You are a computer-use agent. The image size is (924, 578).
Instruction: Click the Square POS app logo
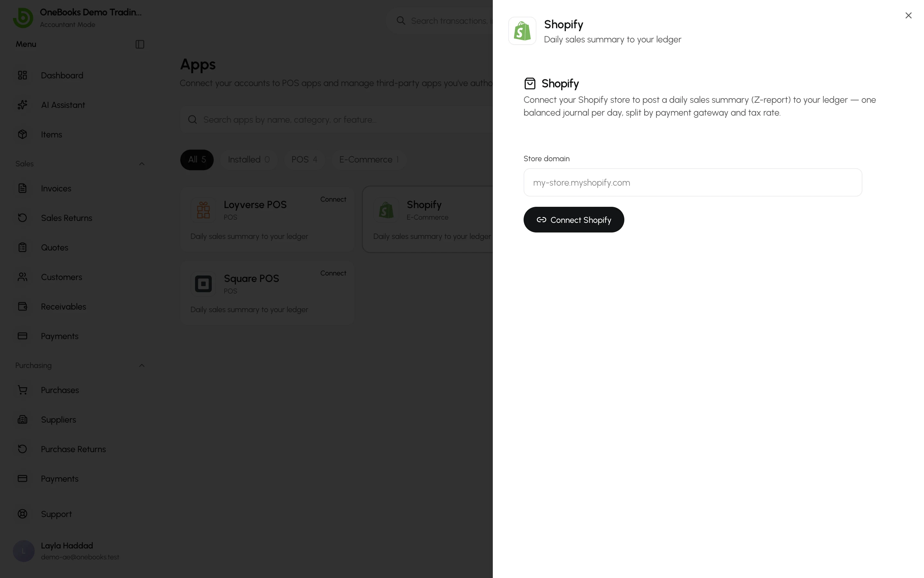[203, 284]
